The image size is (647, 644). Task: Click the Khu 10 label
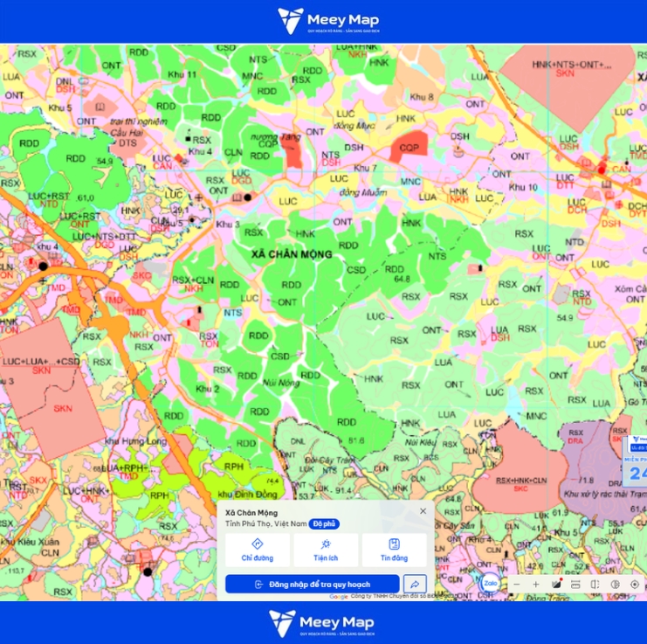coord(523,187)
